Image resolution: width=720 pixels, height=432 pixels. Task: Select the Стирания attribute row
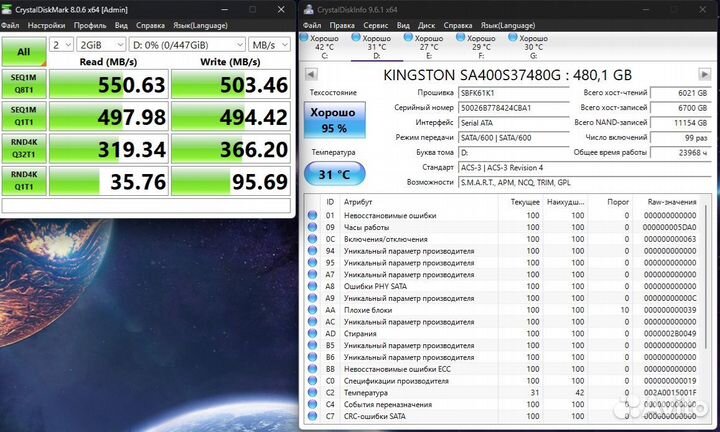pos(504,333)
